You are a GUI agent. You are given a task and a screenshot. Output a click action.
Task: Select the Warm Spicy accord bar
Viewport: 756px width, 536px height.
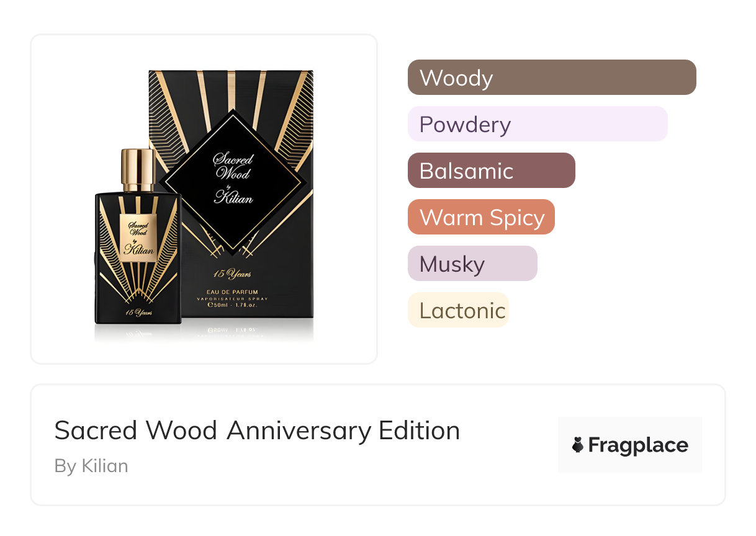coord(481,217)
